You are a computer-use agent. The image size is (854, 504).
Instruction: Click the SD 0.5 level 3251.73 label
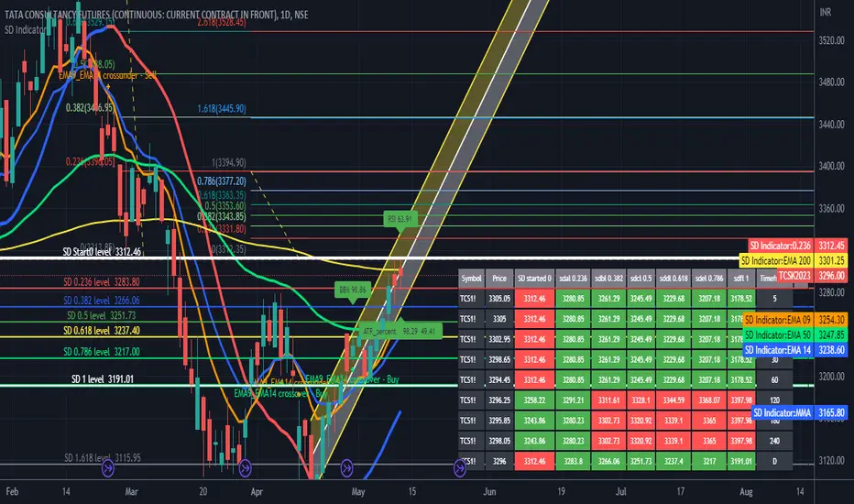click(102, 315)
